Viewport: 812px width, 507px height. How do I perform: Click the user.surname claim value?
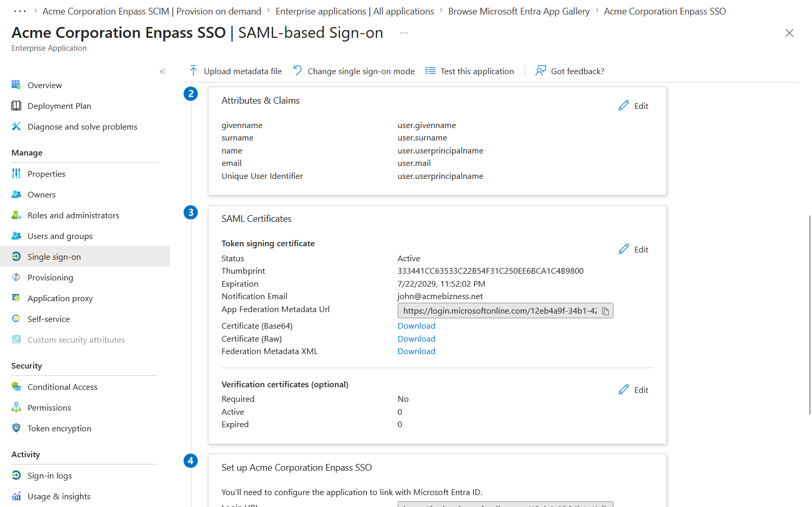coord(422,137)
